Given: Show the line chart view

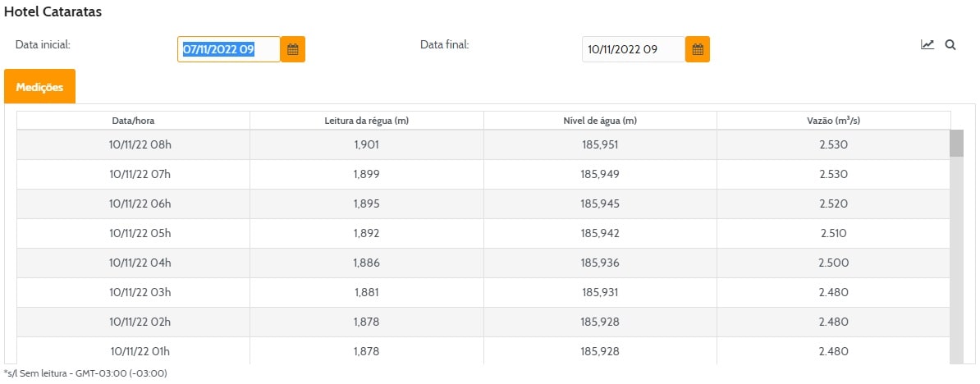Looking at the screenshot, I should point(927,45).
